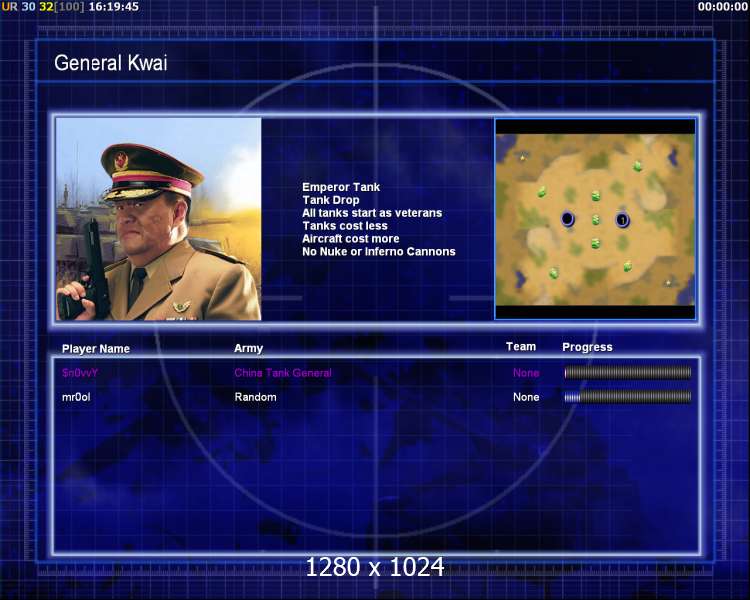
Task: Click the star marker in minimap's southeast corner
Action: coord(668,283)
